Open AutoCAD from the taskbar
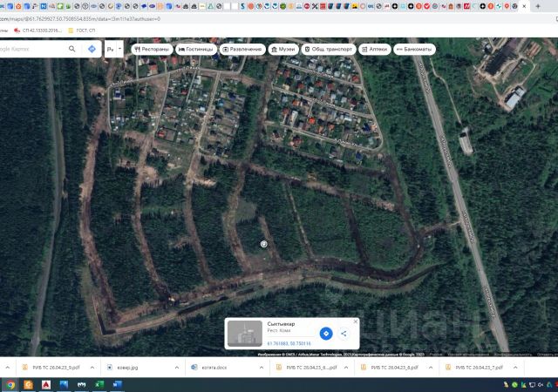 click(x=46, y=385)
